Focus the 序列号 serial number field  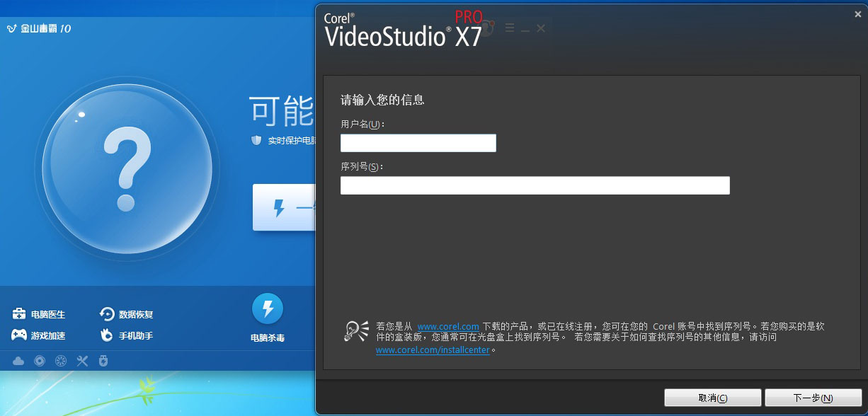(x=535, y=185)
